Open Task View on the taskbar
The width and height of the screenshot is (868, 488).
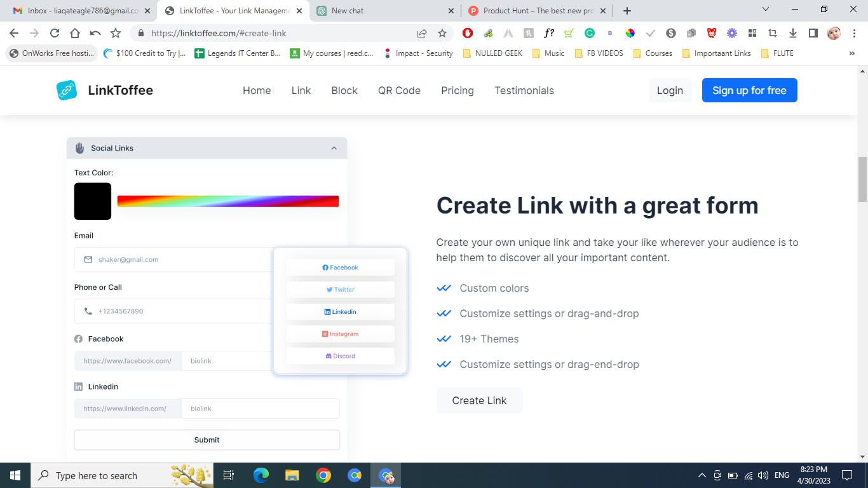click(229, 475)
